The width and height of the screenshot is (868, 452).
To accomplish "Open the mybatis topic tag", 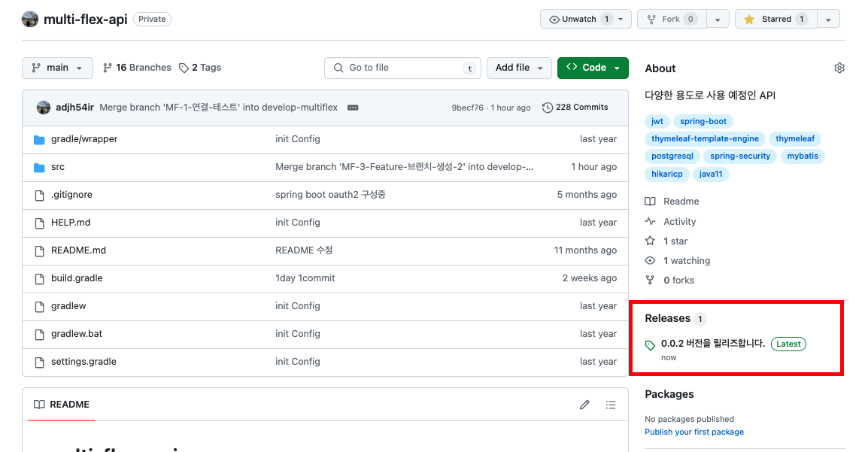I will 803,156.
